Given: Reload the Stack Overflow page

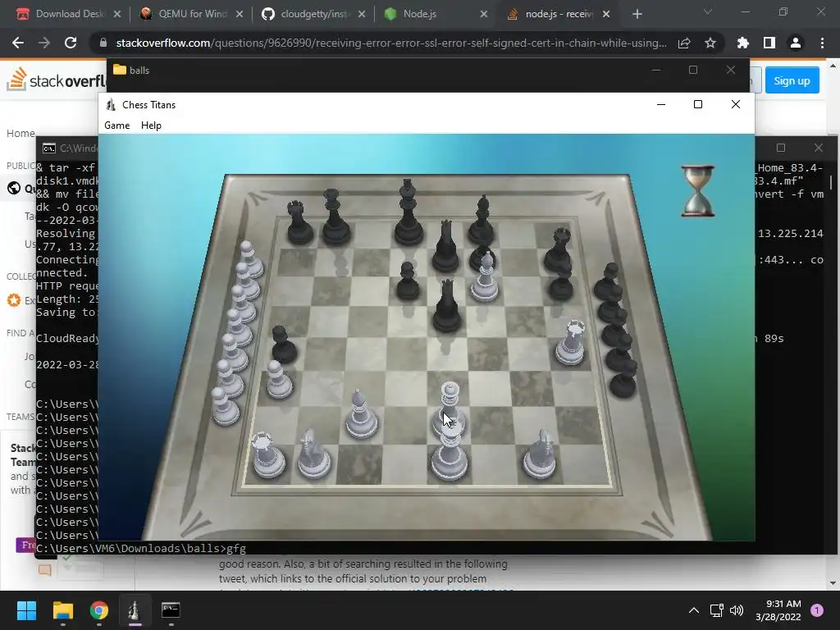Looking at the screenshot, I should point(71,43).
